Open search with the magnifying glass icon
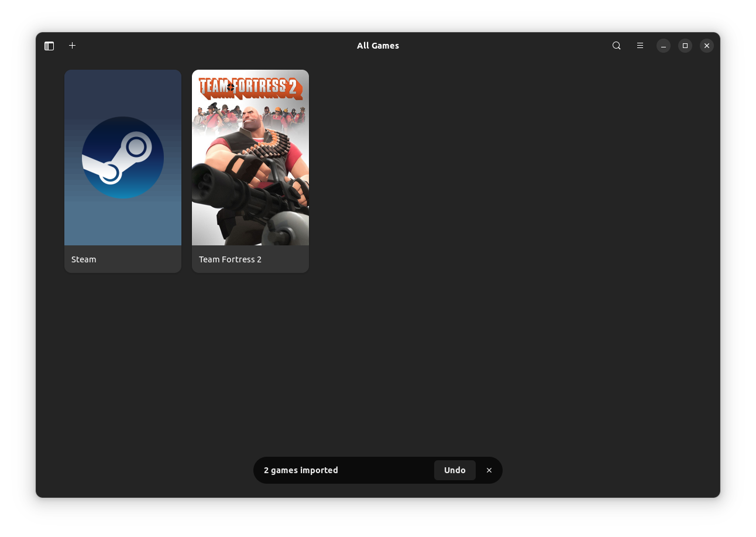Image resolution: width=756 pixels, height=537 pixels. [x=616, y=45]
